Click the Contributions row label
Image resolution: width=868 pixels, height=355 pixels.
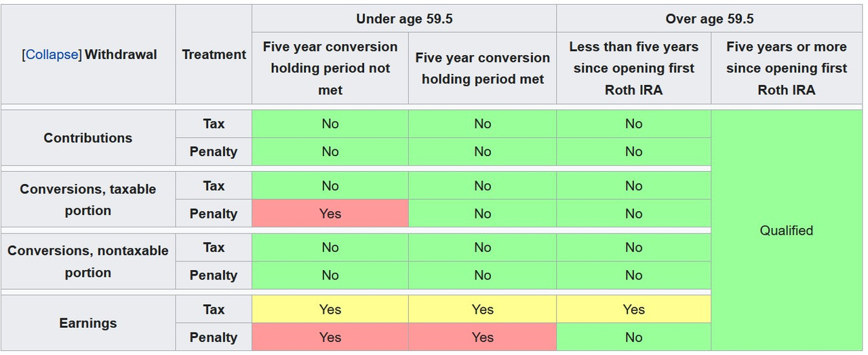click(x=88, y=138)
